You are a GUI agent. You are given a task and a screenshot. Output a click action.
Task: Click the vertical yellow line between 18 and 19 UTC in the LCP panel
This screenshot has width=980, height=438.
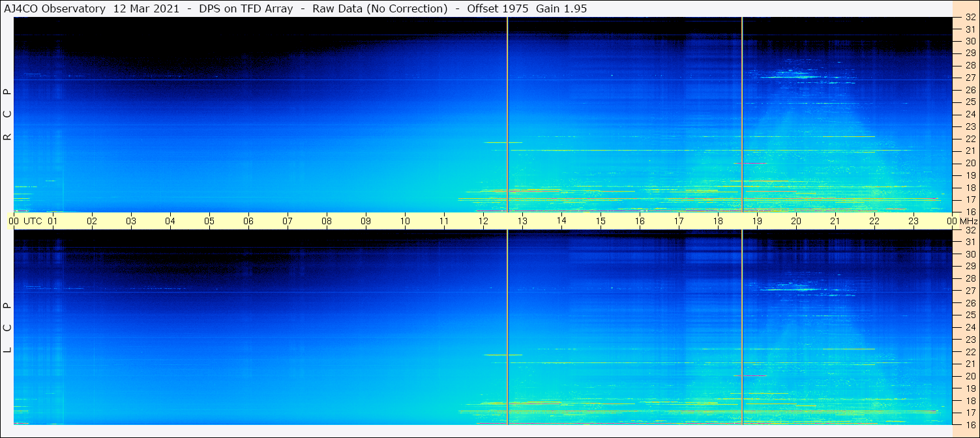coord(742,327)
